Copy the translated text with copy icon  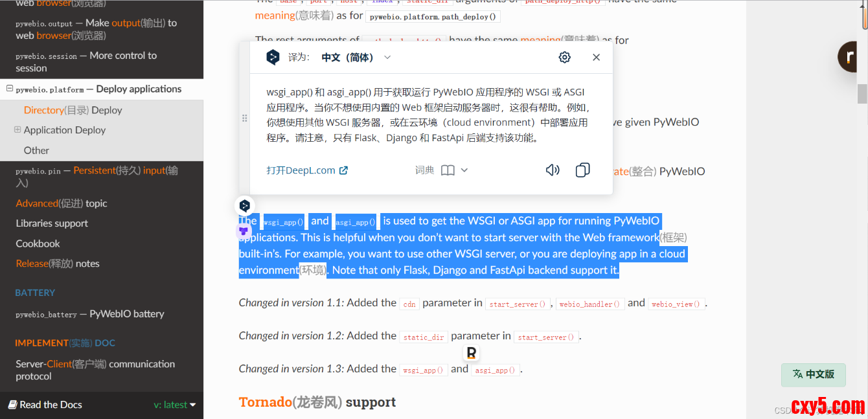(x=582, y=170)
